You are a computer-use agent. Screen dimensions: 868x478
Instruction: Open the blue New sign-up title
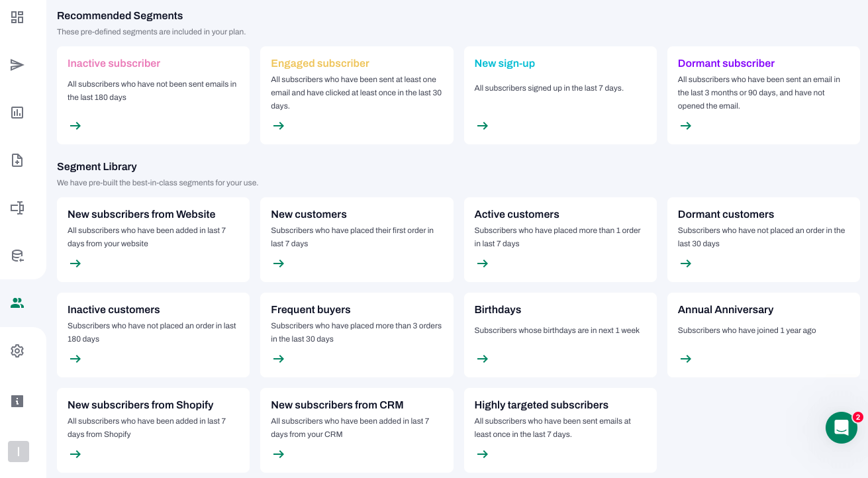click(x=505, y=64)
